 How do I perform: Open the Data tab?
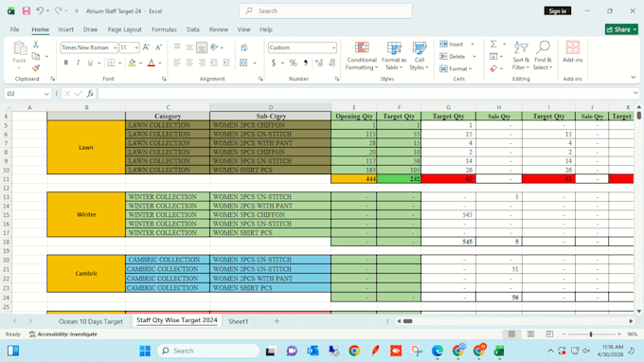coord(192,29)
